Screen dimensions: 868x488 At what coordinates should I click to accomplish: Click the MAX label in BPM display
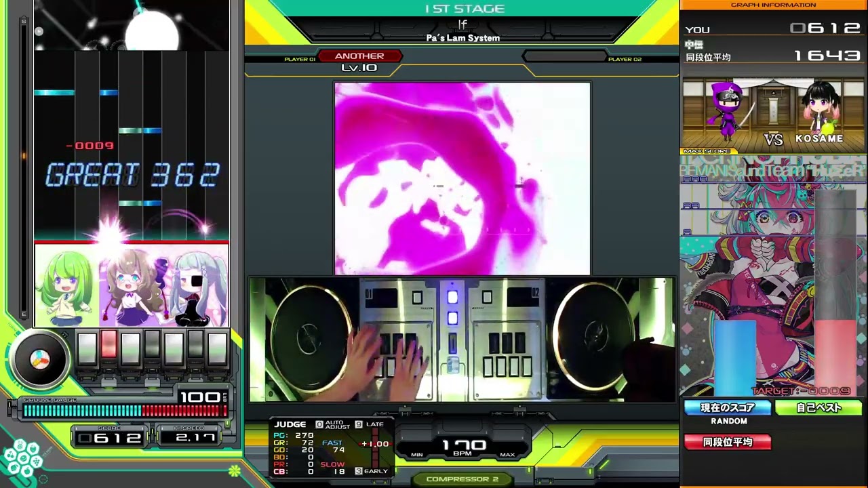click(507, 455)
